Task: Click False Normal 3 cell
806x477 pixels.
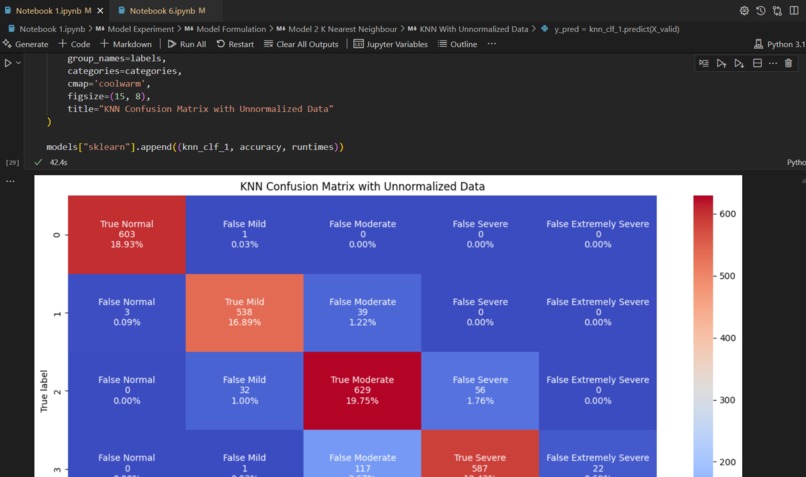Action: point(126,312)
